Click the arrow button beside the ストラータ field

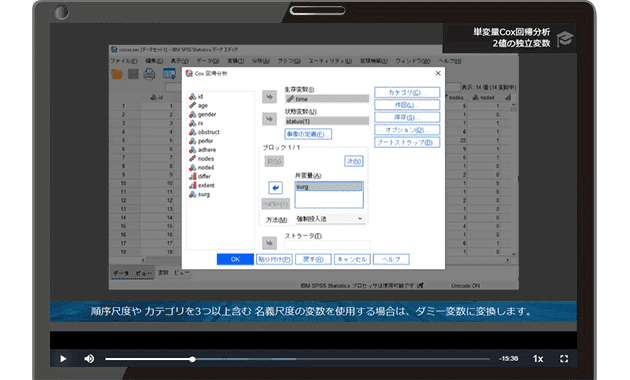tap(269, 243)
